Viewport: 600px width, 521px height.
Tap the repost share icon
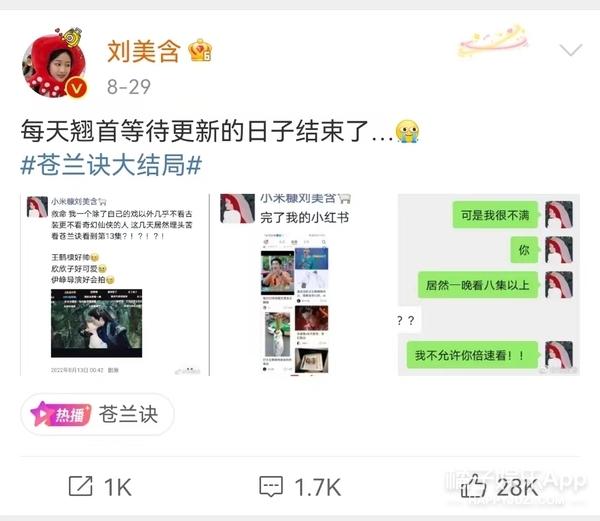(x=81, y=487)
